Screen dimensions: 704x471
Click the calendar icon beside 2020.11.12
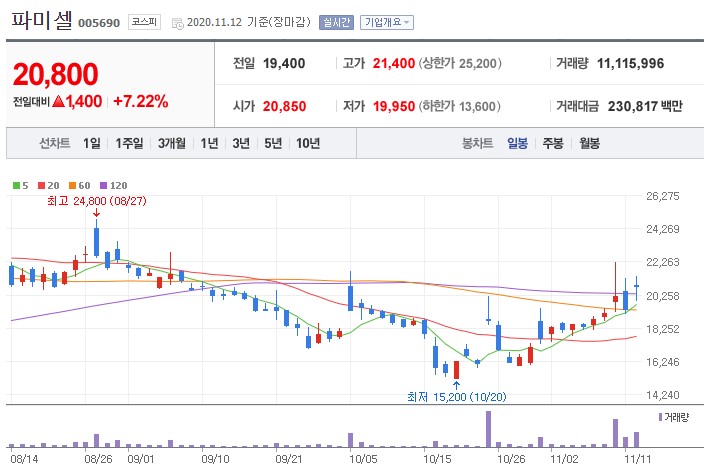[x=178, y=23]
